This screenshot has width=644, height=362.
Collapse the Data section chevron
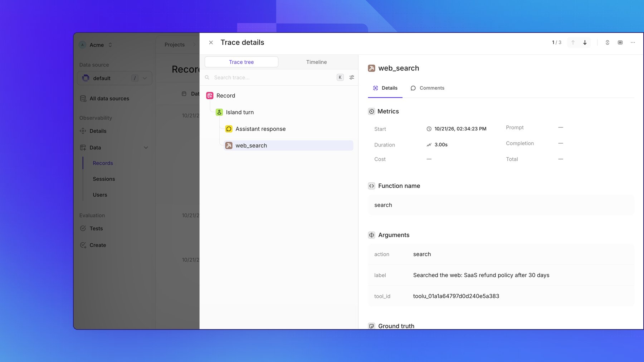146,148
